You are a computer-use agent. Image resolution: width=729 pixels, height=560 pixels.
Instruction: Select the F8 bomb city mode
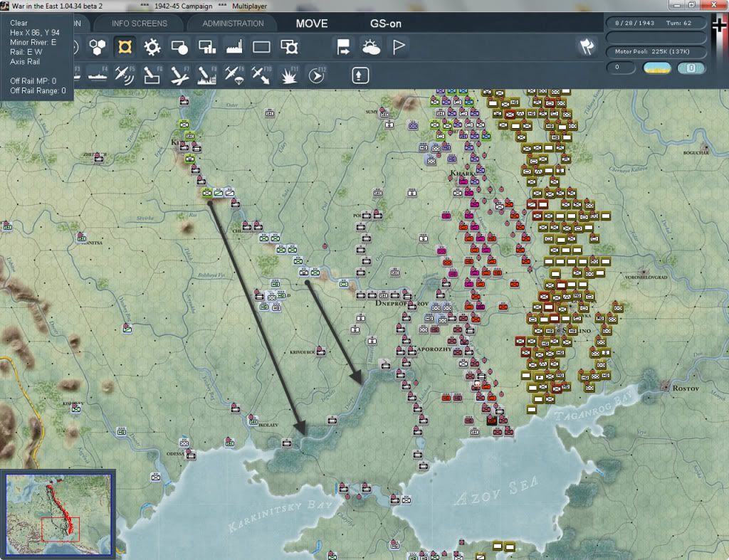click(x=207, y=75)
